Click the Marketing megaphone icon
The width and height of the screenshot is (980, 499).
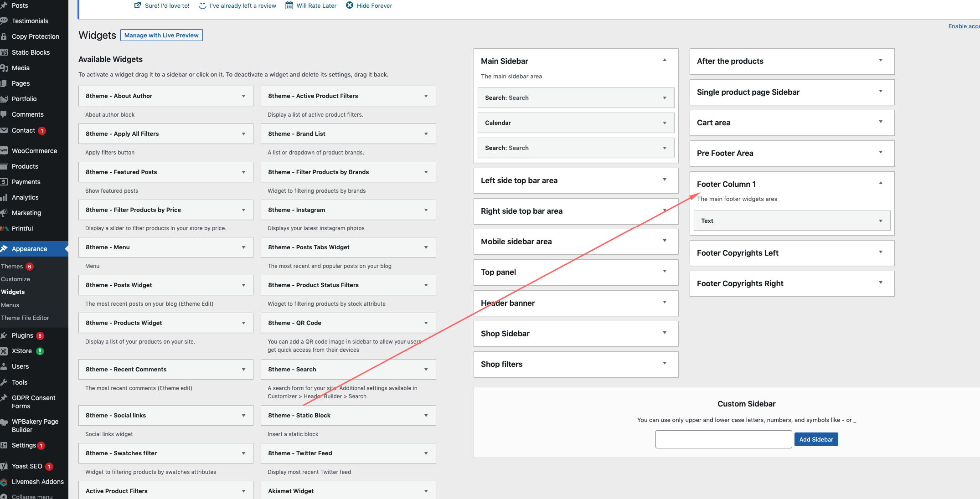[x=4, y=213]
